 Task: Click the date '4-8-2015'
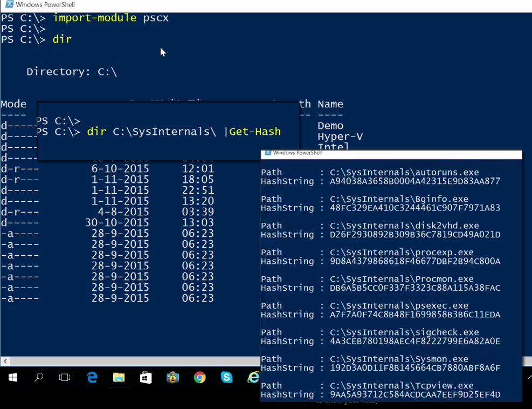click(123, 212)
